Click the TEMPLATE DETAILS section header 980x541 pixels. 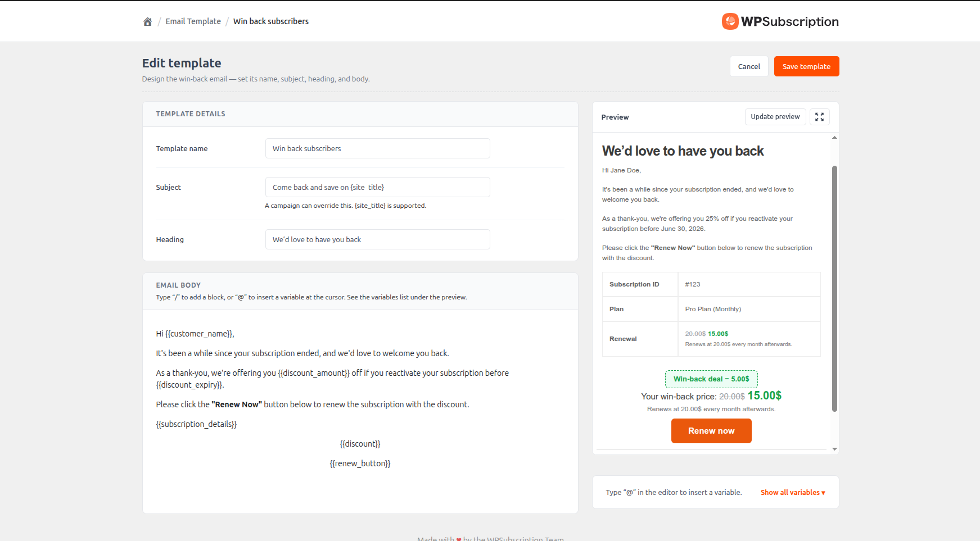(x=191, y=114)
